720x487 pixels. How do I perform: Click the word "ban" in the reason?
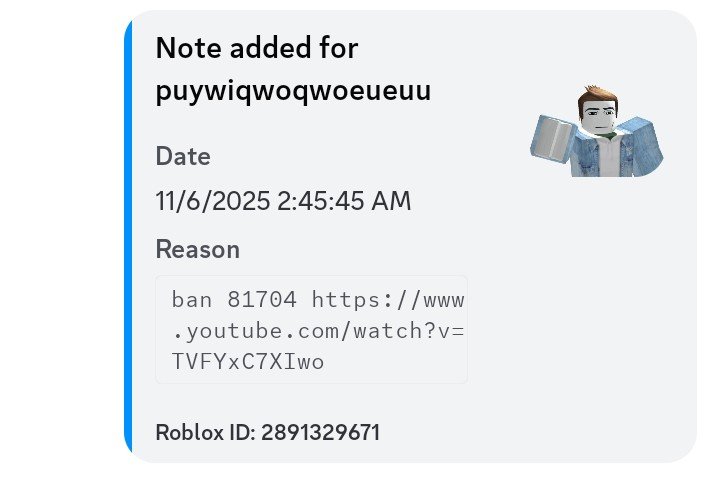click(192, 299)
